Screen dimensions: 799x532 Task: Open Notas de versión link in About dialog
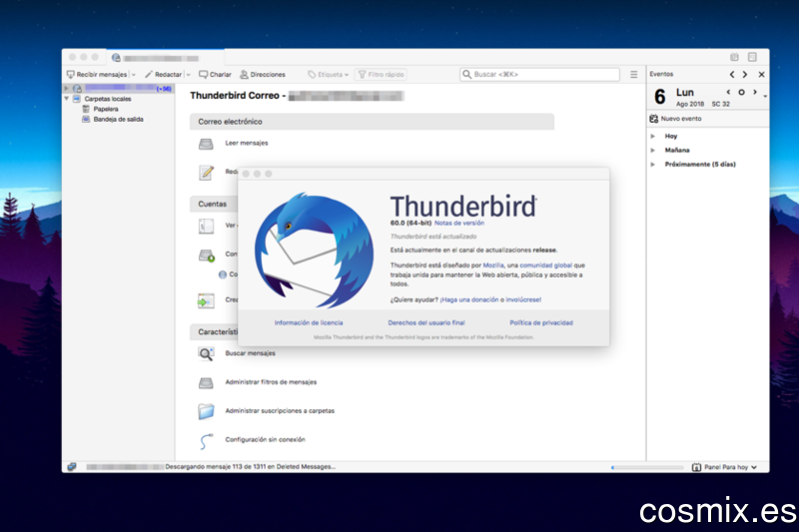(x=459, y=223)
